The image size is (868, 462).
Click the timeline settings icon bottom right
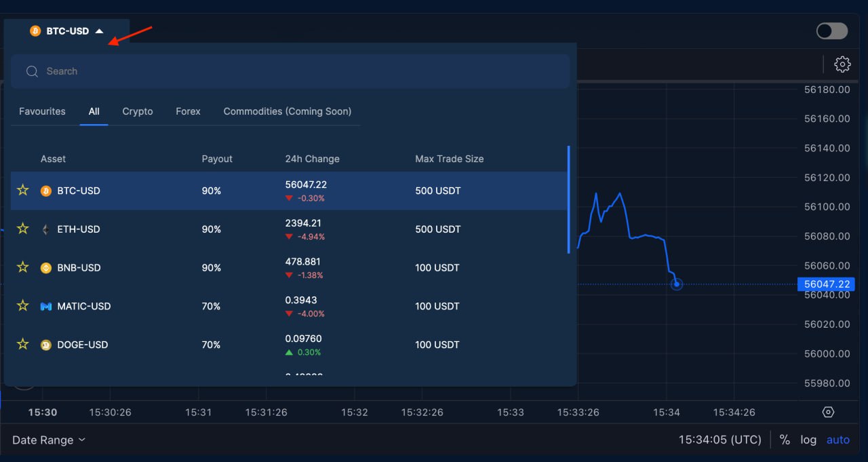(827, 412)
